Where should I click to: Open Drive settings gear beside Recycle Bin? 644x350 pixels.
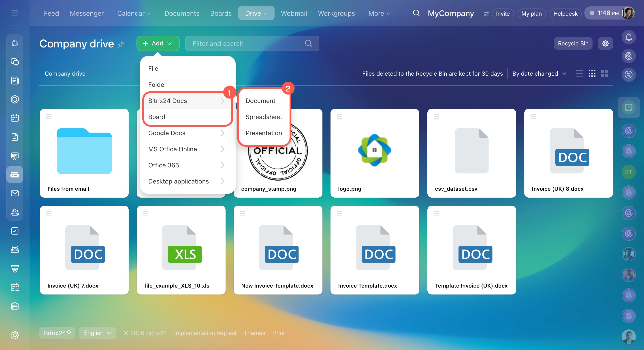605,43
